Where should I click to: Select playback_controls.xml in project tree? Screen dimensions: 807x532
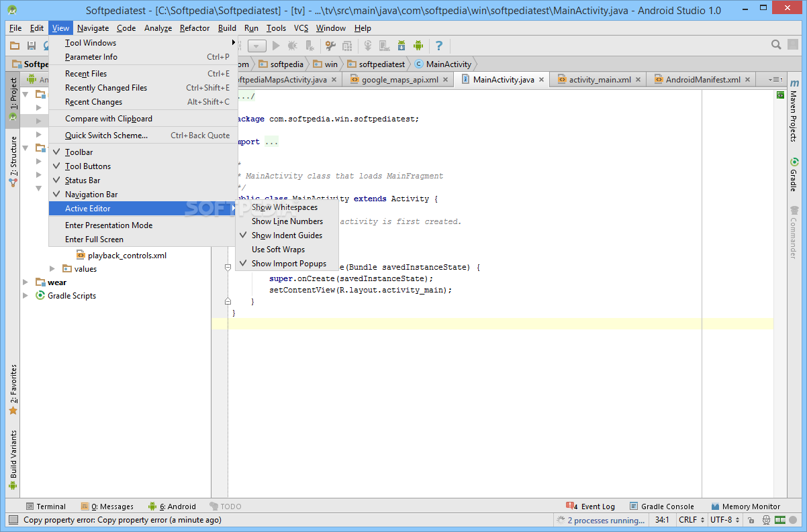[x=121, y=256]
